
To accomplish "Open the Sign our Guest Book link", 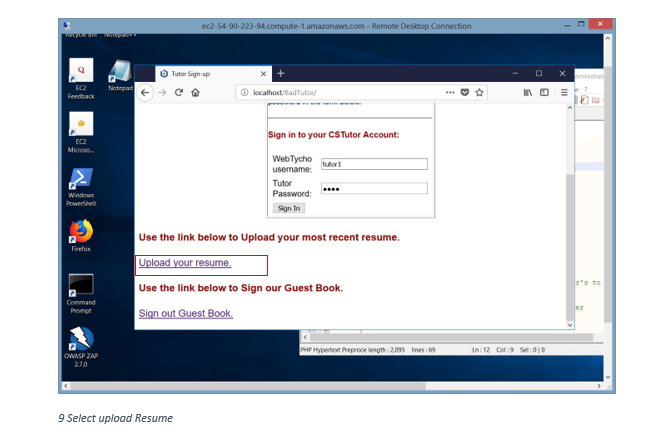I will pos(186,314).
